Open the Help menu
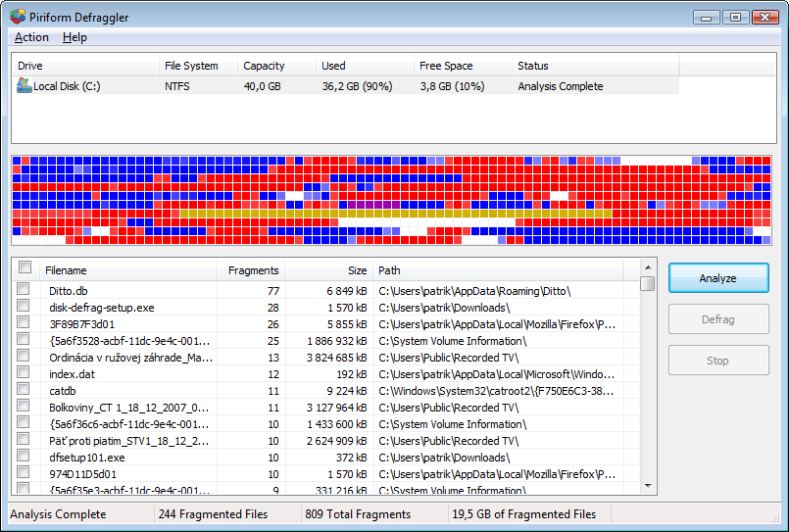Image resolution: width=789 pixels, height=532 pixels. [74, 37]
